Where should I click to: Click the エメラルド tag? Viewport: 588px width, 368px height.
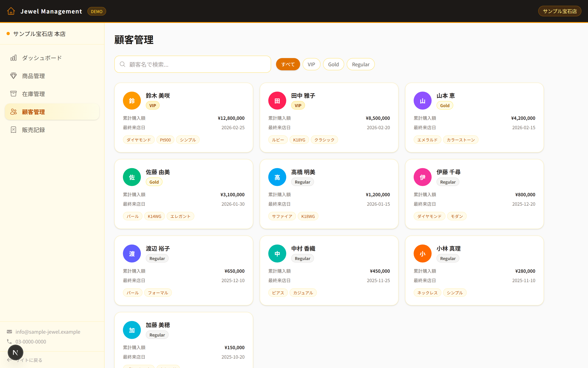point(427,140)
